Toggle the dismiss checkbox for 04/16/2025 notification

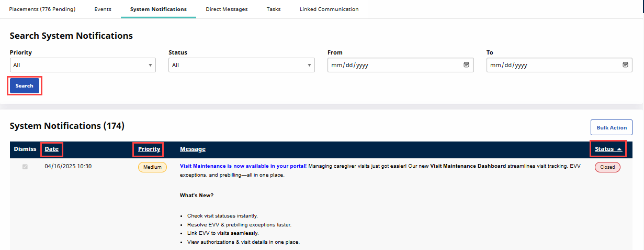[25, 167]
